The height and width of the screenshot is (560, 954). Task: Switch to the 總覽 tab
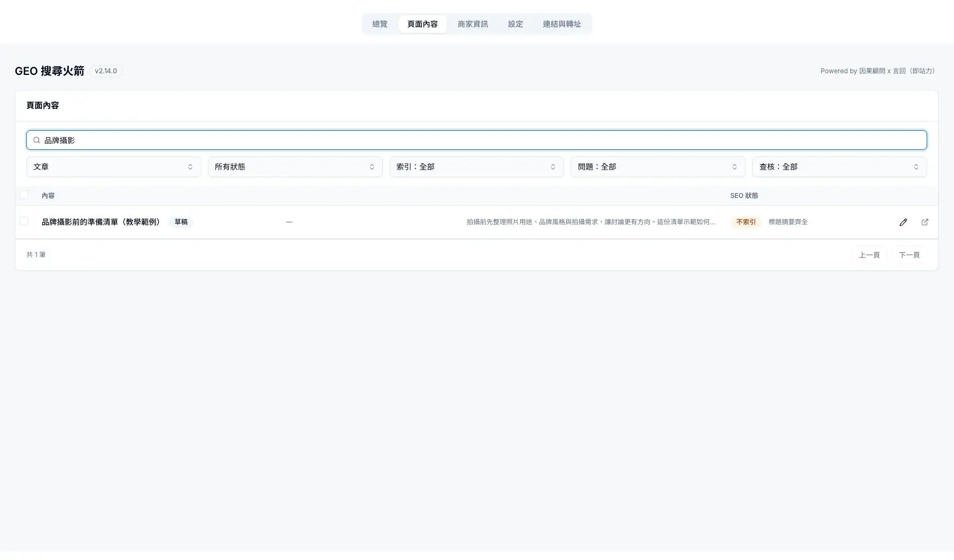[380, 24]
